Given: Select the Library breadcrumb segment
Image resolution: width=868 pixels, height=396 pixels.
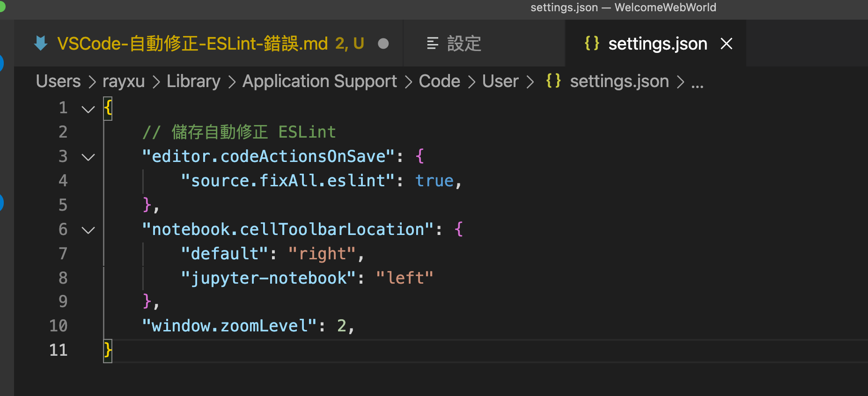Looking at the screenshot, I should click(x=193, y=81).
